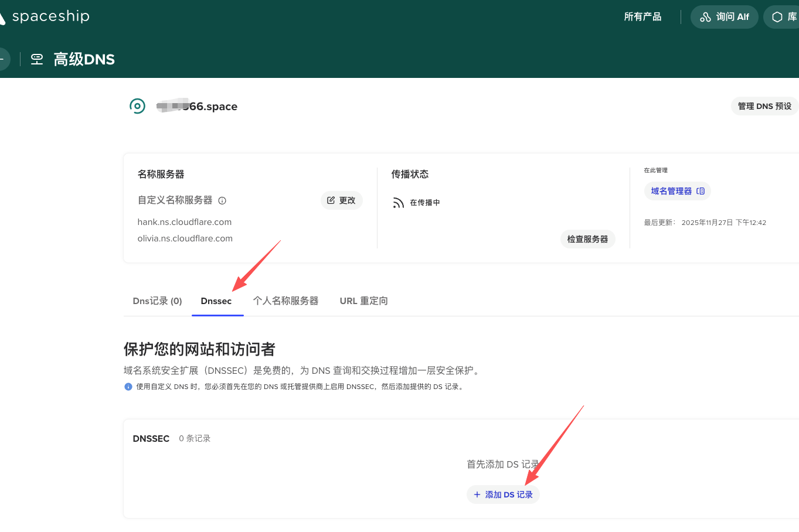The image size is (799, 532).
Task: Open the 域名管理器 link
Action: (677, 191)
